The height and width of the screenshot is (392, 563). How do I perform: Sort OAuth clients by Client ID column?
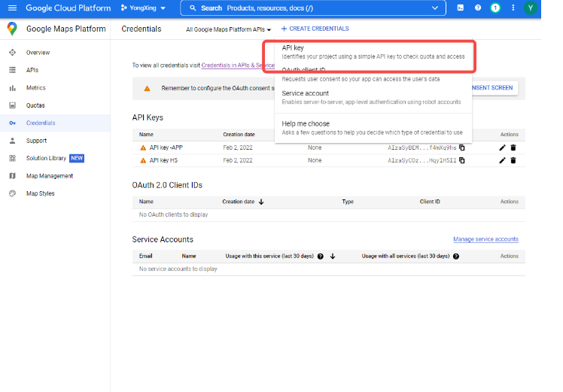[x=430, y=202]
